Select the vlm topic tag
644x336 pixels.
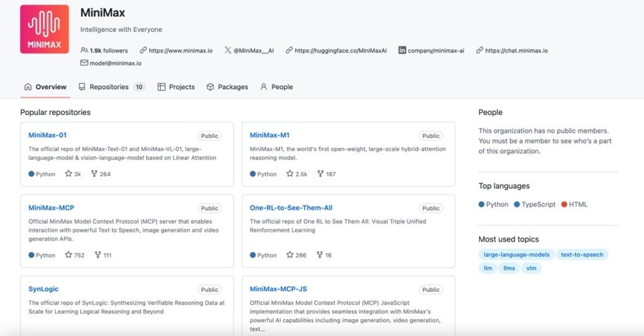tap(531, 268)
